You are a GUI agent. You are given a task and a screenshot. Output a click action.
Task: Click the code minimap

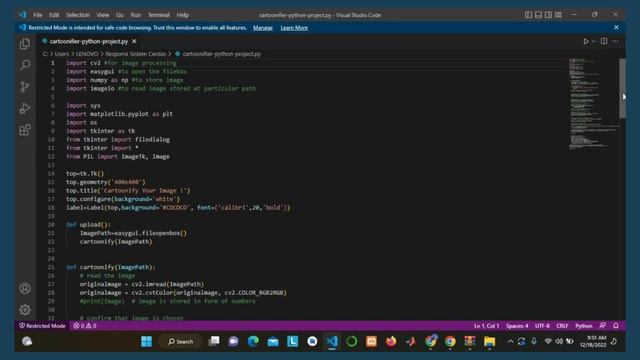click(594, 104)
